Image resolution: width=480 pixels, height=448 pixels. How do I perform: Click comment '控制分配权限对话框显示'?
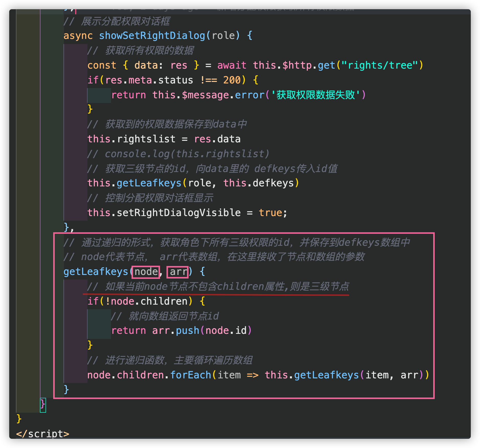pyautogui.click(x=150, y=198)
